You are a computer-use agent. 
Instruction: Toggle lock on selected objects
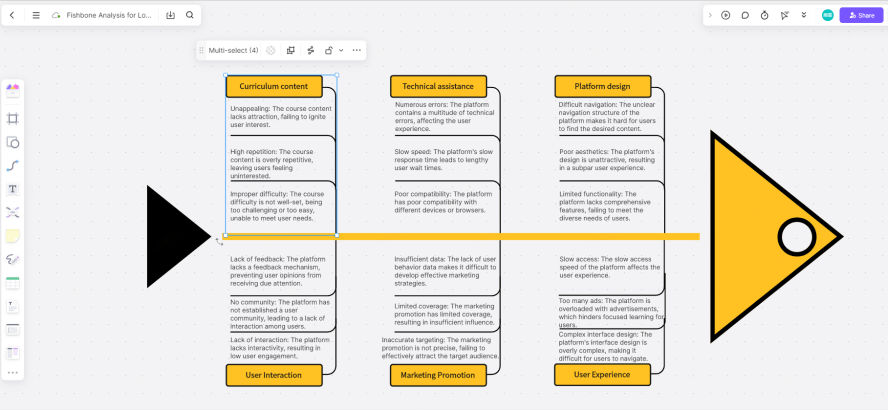[329, 50]
